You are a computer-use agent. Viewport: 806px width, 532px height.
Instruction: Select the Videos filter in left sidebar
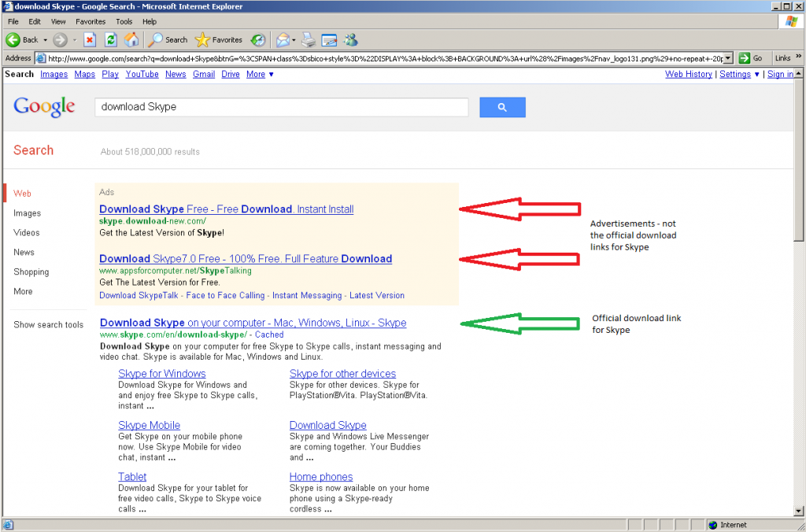tap(27, 232)
